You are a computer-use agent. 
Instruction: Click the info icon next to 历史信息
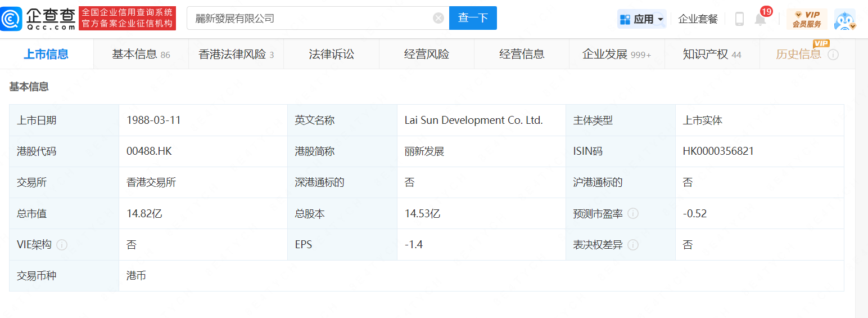pyautogui.click(x=833, y=55)
